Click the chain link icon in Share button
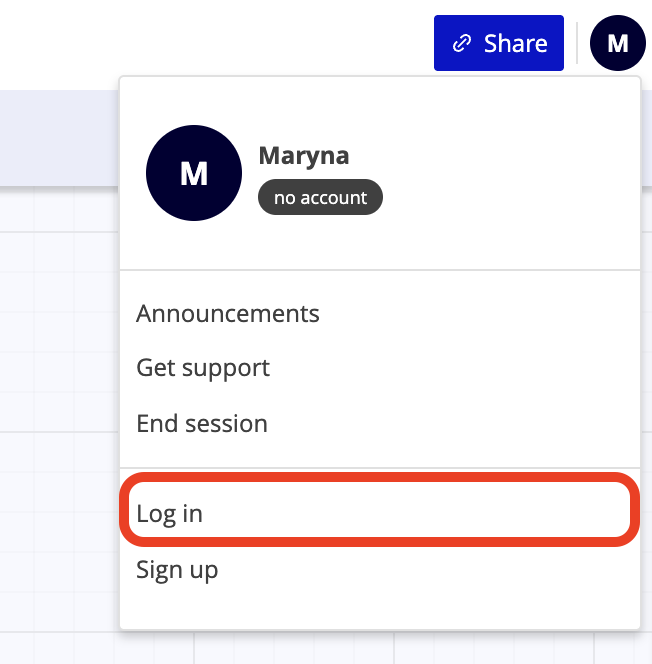 [x=461, y=43]
